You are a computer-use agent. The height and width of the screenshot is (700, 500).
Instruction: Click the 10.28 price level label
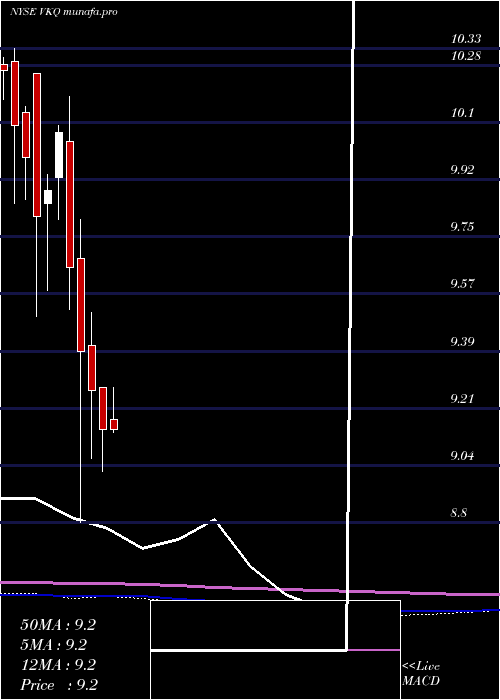(x=466, y=56)
